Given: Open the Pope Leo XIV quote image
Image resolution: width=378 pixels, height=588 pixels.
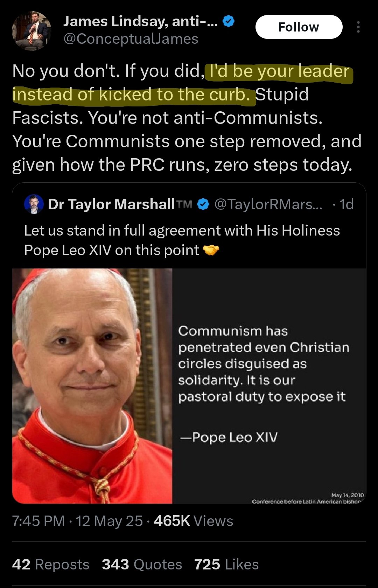Looking at the screenshot, I should coord(189,386).
